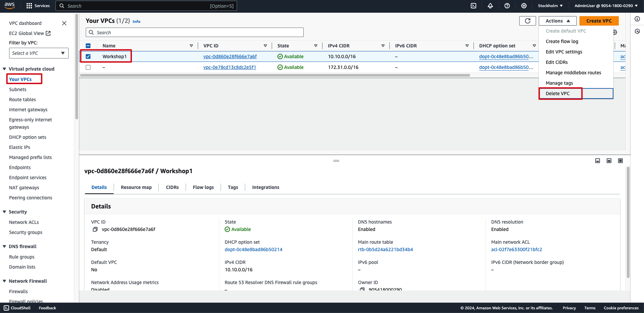This screenshot has width=644, height=313.
Task: Open the notifications bell icon
Action: click(x=490, y=6)
